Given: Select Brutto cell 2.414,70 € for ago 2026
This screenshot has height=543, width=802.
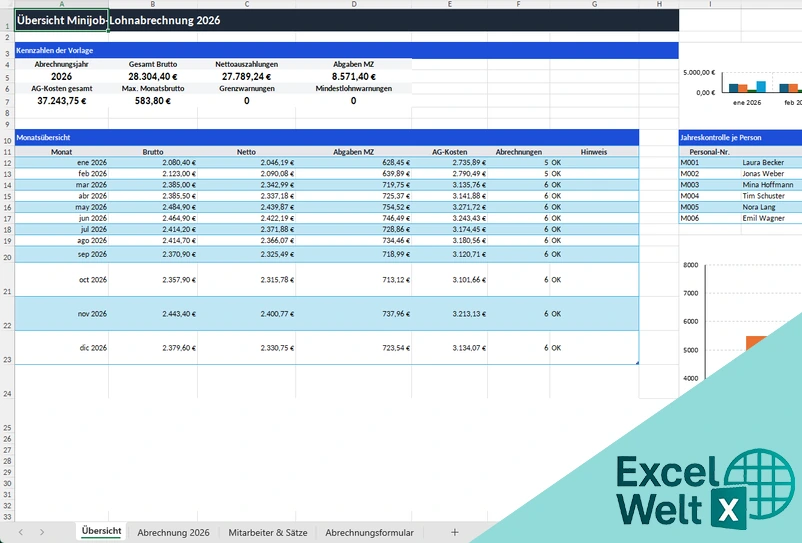Looking at the screenshot, I should coord(153,240).
